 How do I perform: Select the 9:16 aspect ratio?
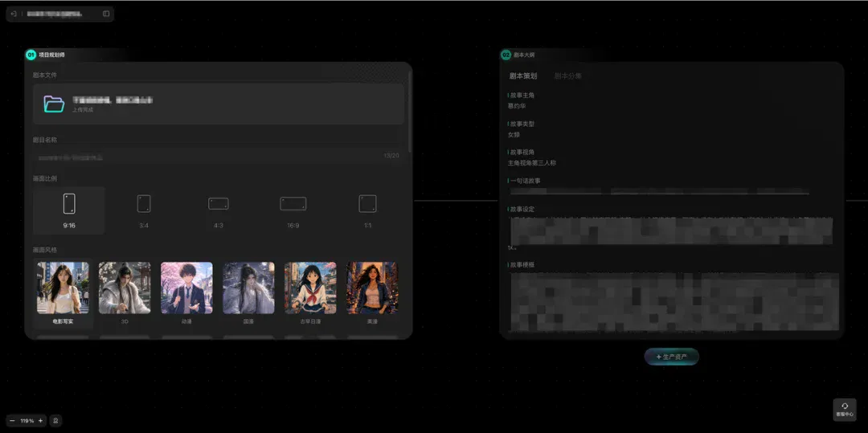click(x=69, y=210)
